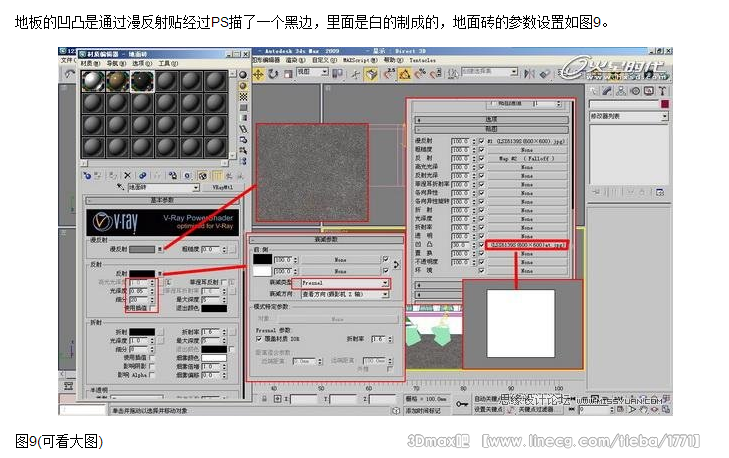
Task: Toggle the reflection 使用插值 checkbox
Action: coord(153,308)
